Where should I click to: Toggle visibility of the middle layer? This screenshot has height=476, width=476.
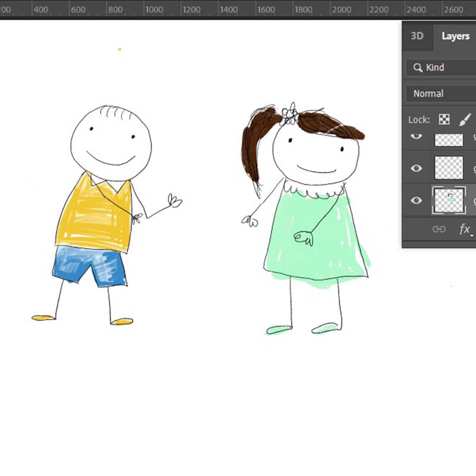click(x=416, y=168)
